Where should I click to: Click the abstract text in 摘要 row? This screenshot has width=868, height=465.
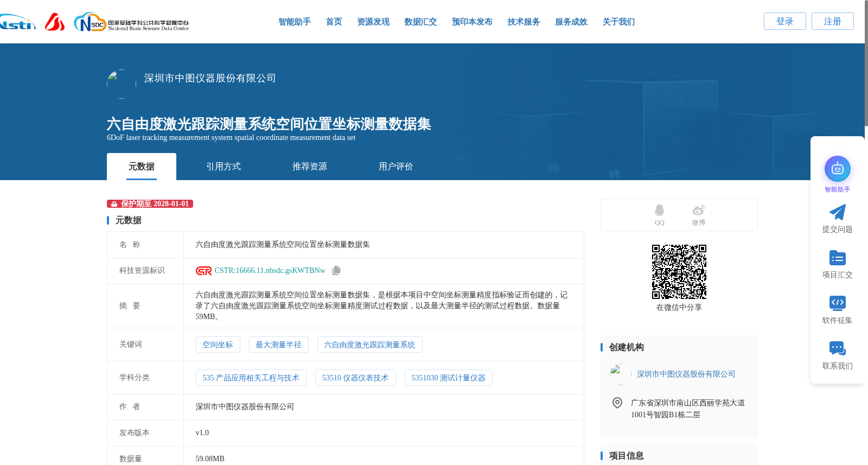(x=382, y=306)
